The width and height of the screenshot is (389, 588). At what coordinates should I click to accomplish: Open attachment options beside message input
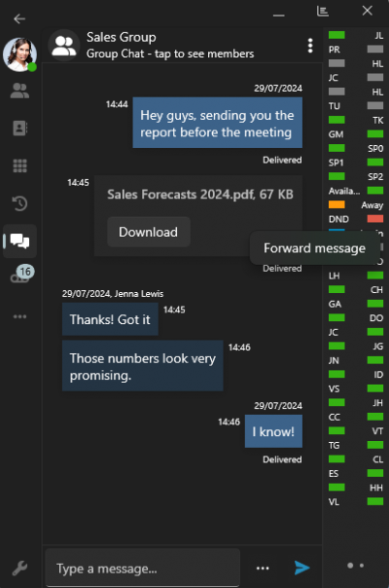coord(263,569)
